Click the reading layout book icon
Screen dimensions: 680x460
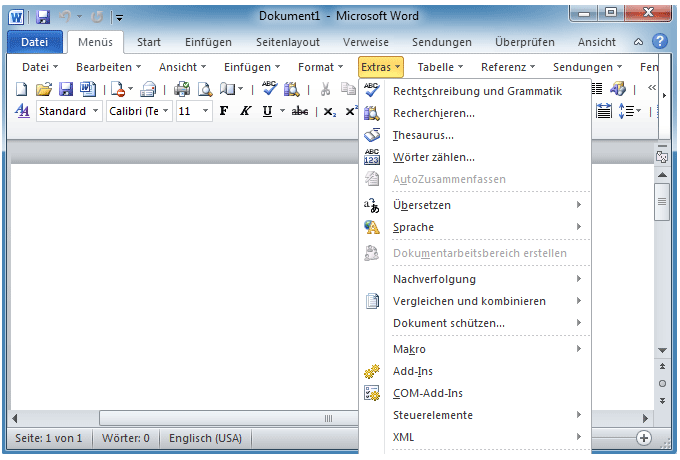coord(228,89)
